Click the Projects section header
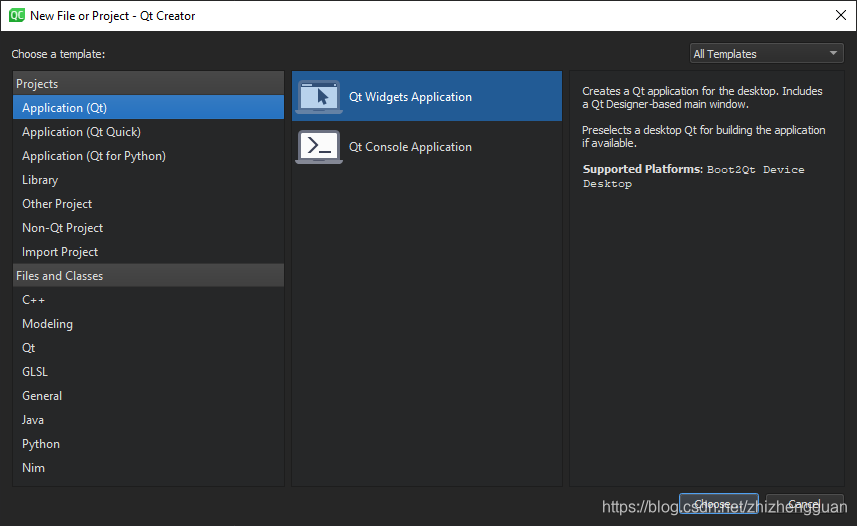The height and width of the screenshot is (526, 857). (x=148, y=84)
